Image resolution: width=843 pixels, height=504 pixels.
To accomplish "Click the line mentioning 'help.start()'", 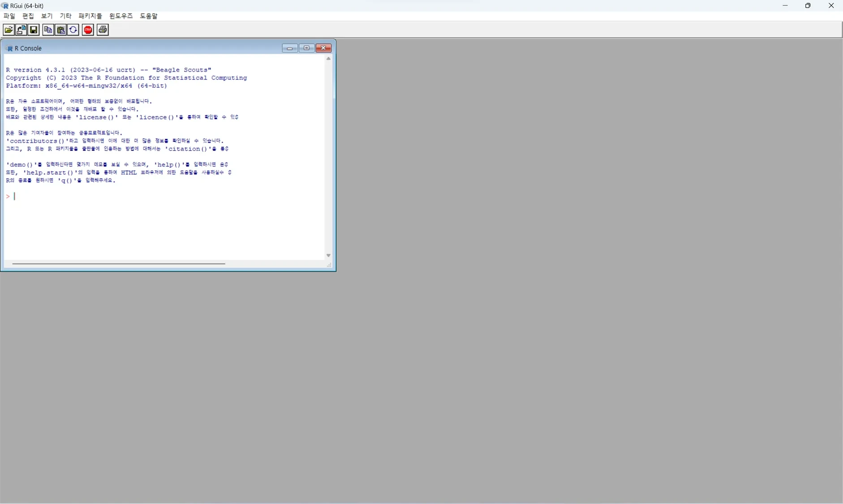I will [x=119, y=172].
